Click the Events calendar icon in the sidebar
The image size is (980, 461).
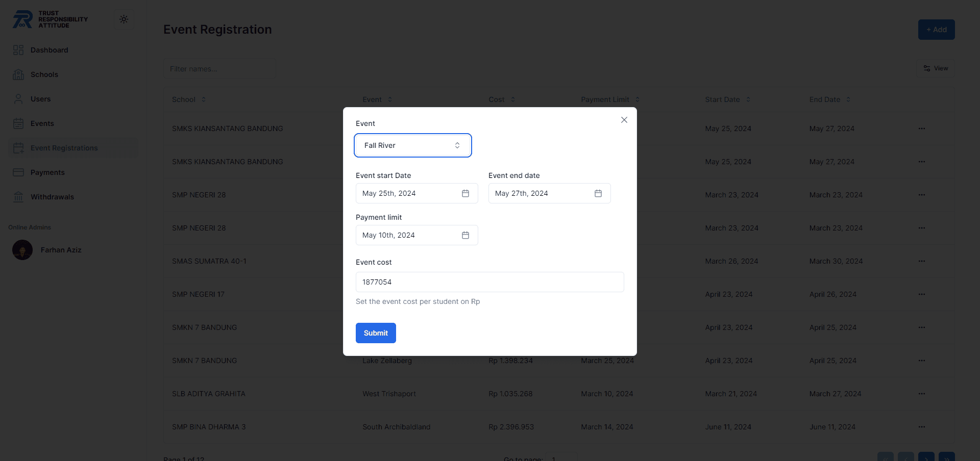18,123
